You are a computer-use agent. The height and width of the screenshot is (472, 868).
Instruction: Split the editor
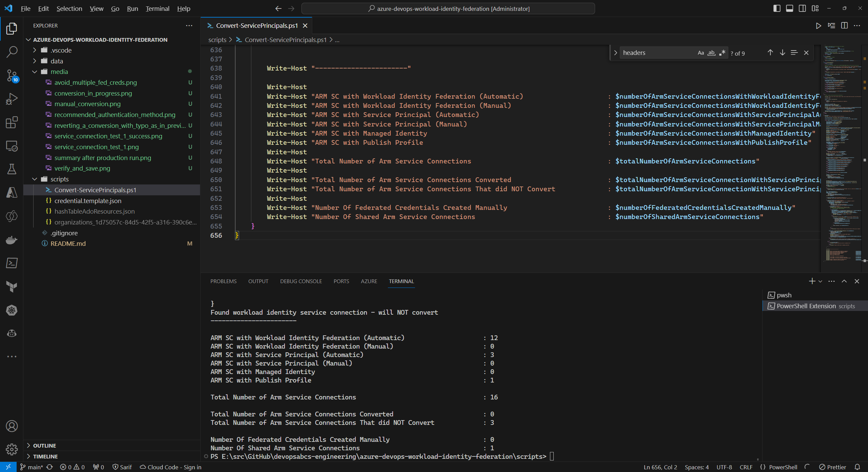point(844,25)
